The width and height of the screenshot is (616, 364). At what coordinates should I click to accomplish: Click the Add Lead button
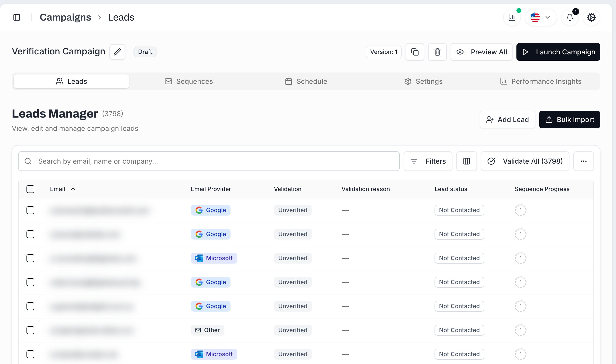[507, 120]
